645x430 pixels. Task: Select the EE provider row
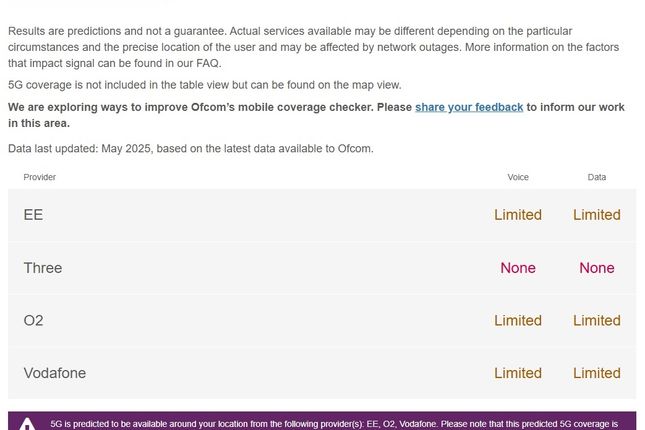(x=322, y=215)
